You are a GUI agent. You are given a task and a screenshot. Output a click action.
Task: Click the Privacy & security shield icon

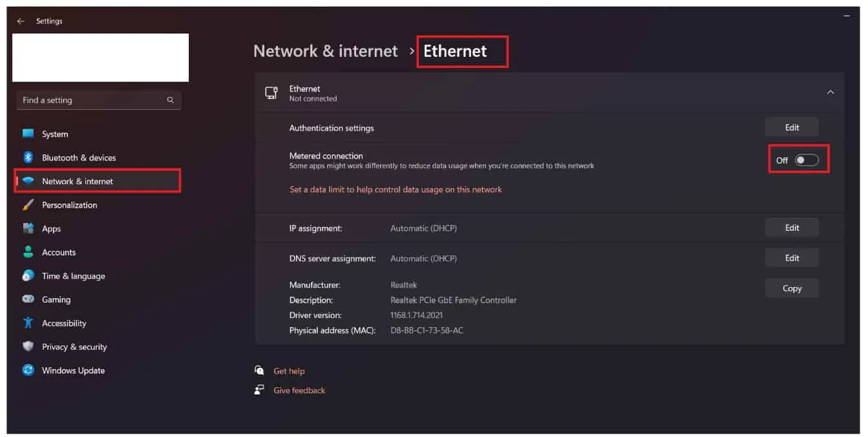[x=28, y=346]
